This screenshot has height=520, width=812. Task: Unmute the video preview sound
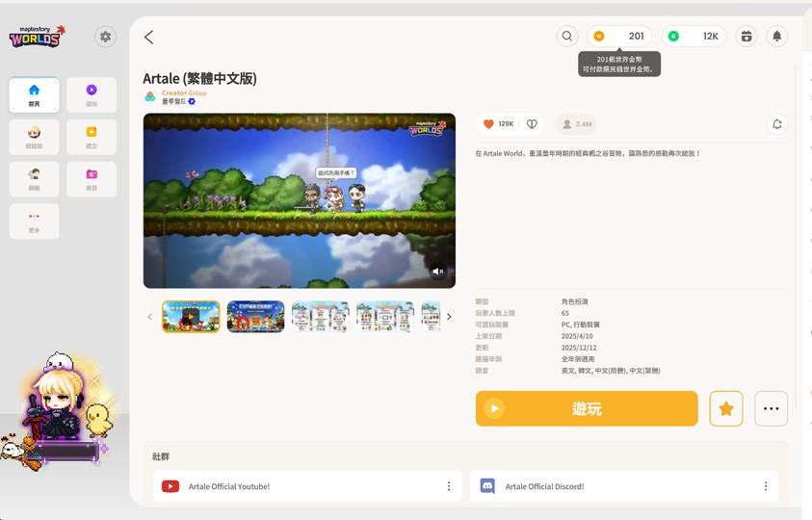(438, 272)
